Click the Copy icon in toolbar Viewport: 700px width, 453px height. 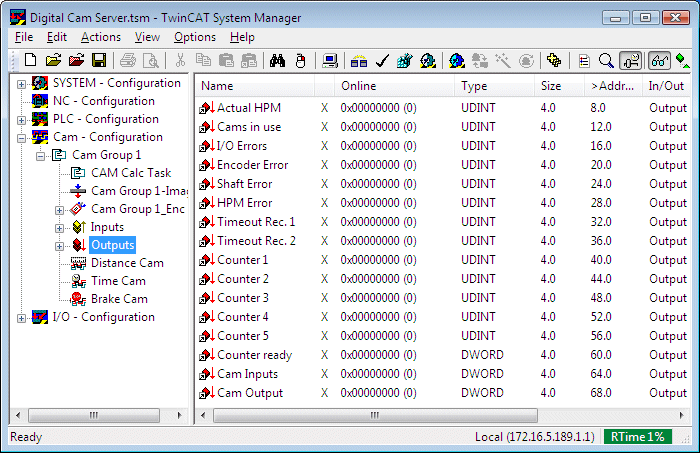[x=204, y=60]
